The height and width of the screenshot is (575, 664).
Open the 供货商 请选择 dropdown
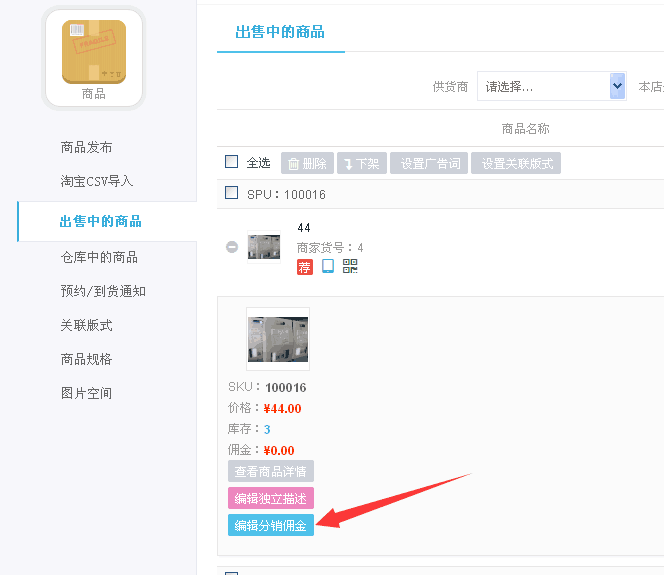pyautogui.click(x=551, y=86)
